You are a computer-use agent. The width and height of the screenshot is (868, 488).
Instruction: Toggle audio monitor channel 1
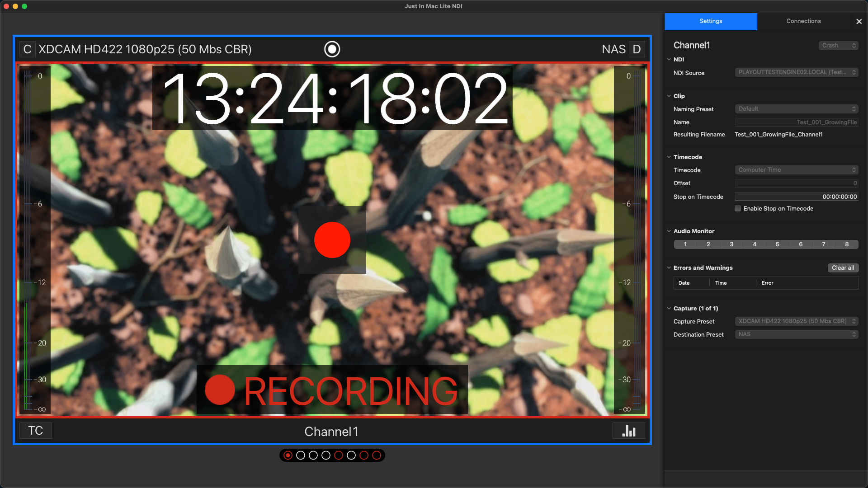[685, 244]
